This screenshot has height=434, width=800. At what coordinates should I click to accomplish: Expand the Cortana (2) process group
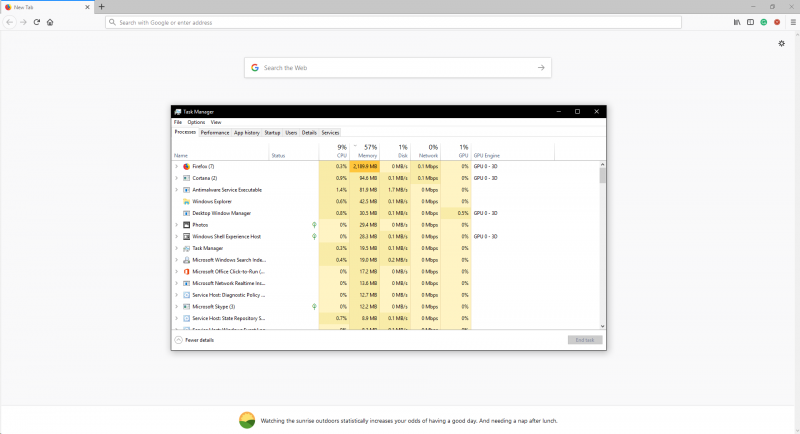[177, 178]
